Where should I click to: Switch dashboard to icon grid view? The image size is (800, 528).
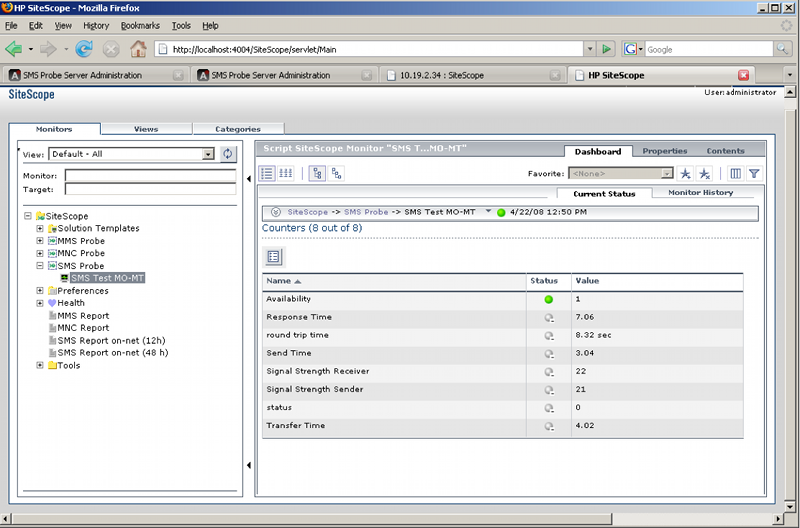click(x=286, y=173)
